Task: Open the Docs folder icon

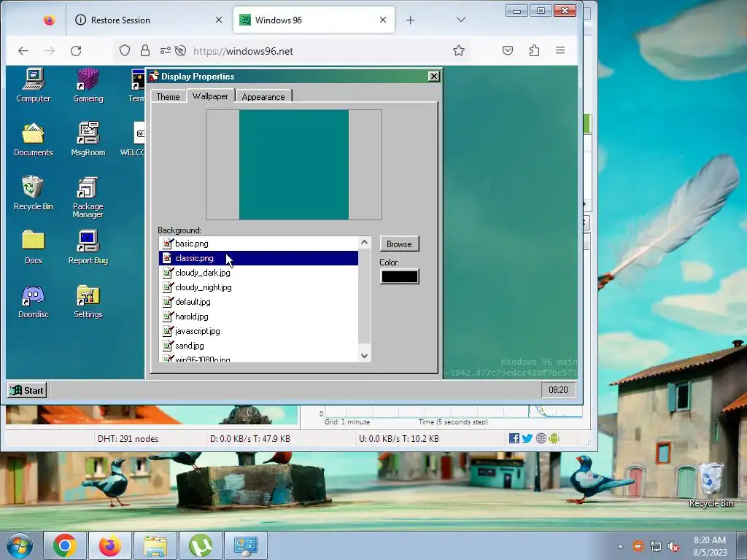Action: coord(33,247)
